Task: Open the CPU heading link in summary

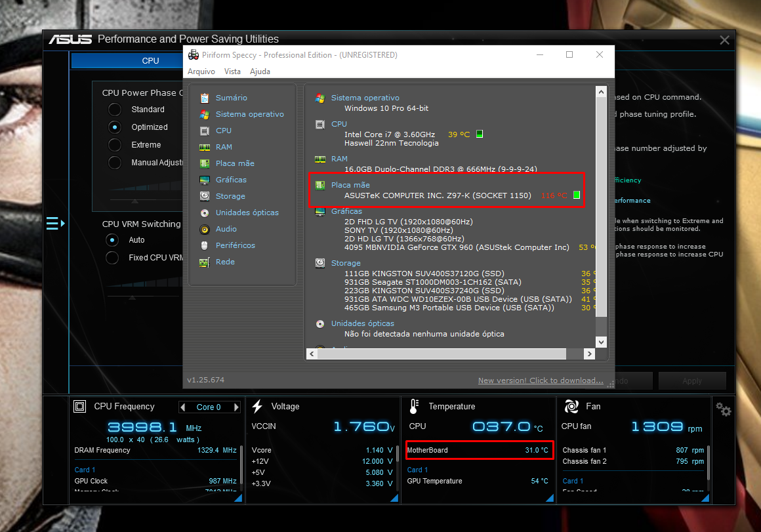Action: point(339,124)
